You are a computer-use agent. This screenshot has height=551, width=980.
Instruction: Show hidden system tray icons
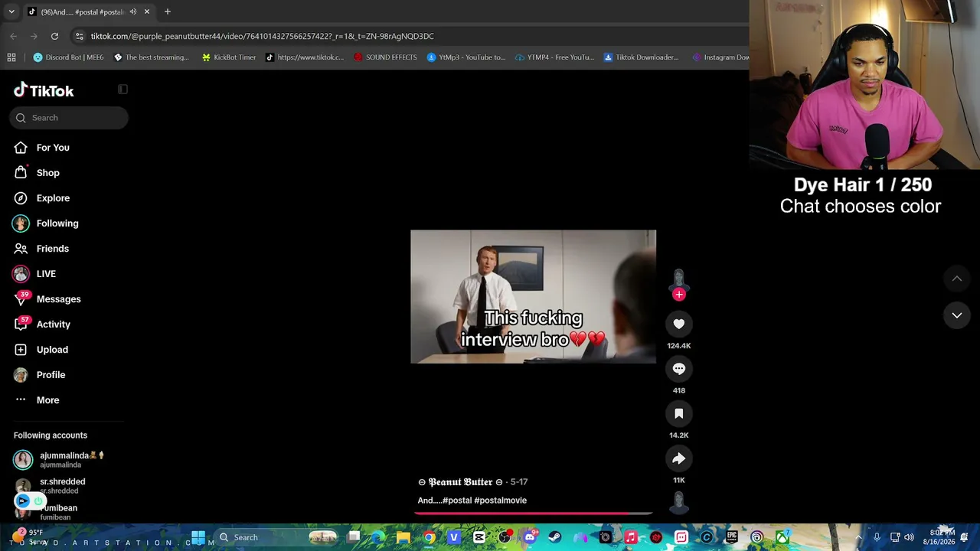click(858, 537)
